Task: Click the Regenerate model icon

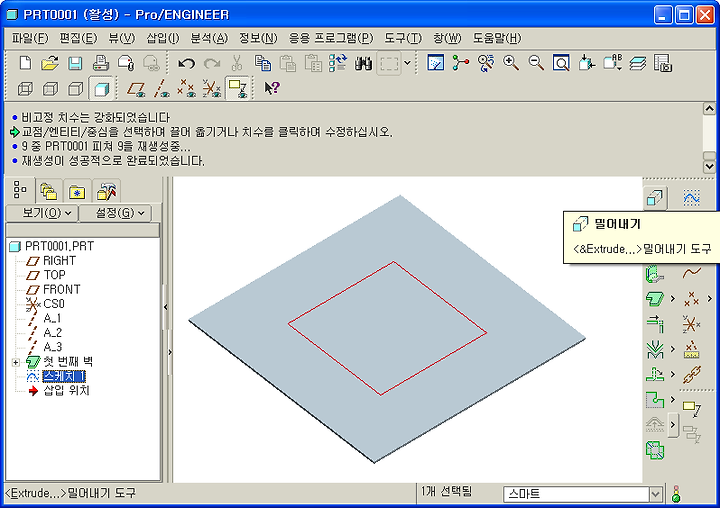Action: click(338, 62)
